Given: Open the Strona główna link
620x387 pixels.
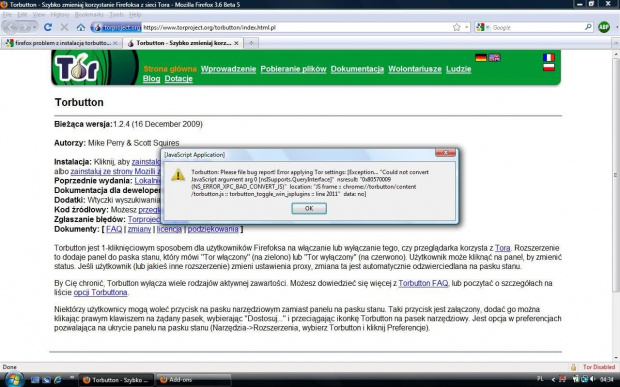Looking at the screenshot, I should [170, 69].
